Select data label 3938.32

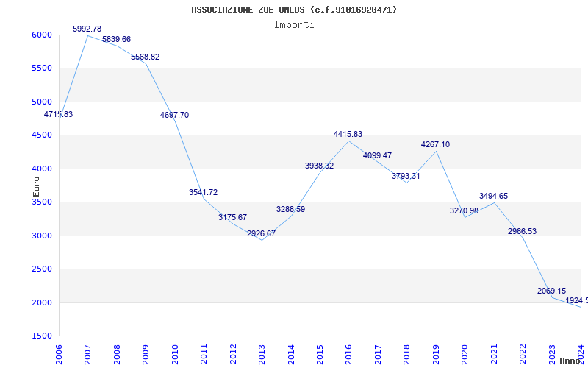(x=320, y=166)
